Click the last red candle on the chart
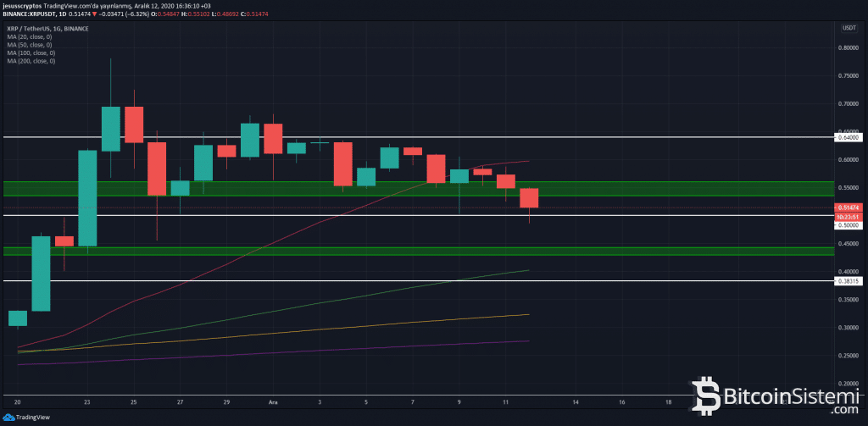The image size is (868, 426). [x=529, y=198]
